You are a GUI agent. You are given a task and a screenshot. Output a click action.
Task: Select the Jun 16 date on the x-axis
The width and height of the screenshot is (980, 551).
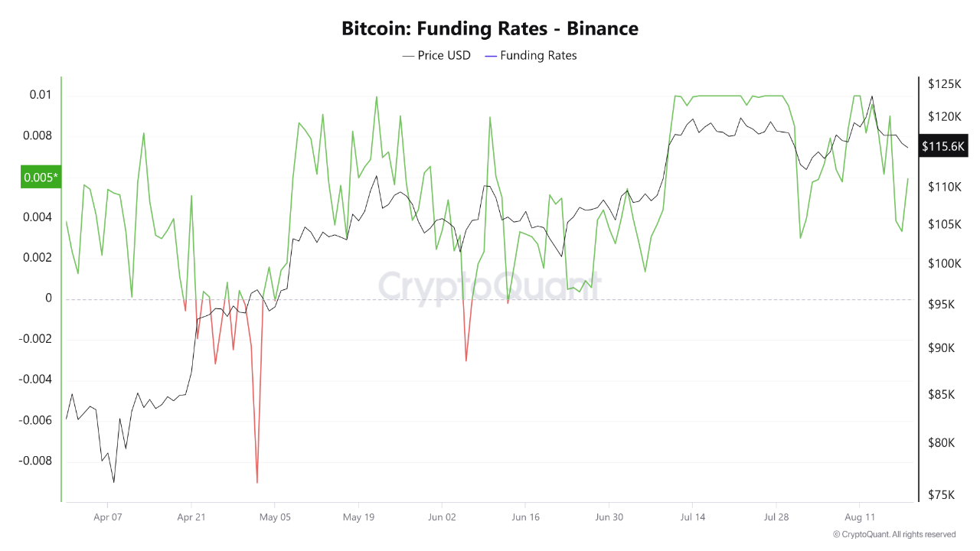[525, 517]
